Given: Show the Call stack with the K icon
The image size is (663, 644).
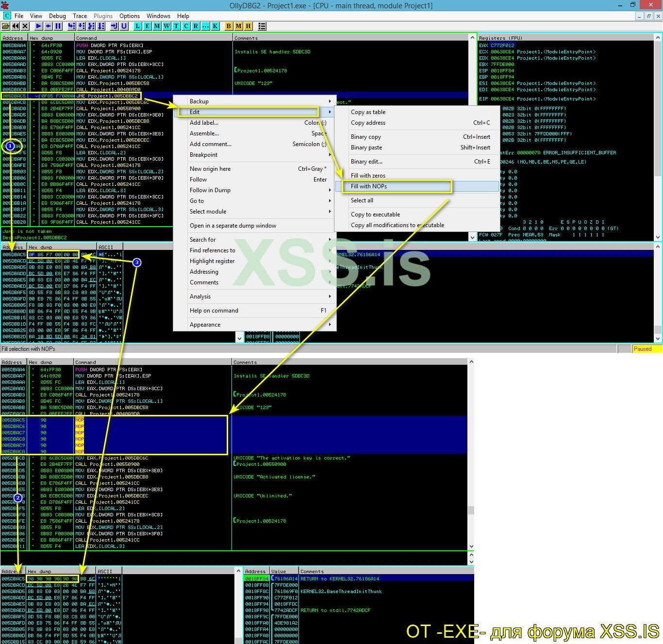Looking at the screenshot, I should pos(215,26).
